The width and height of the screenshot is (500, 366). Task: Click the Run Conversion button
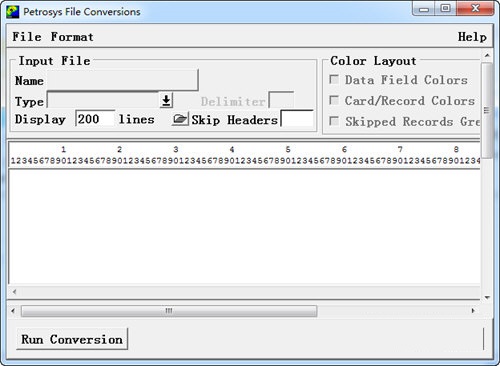pos(72,339)
